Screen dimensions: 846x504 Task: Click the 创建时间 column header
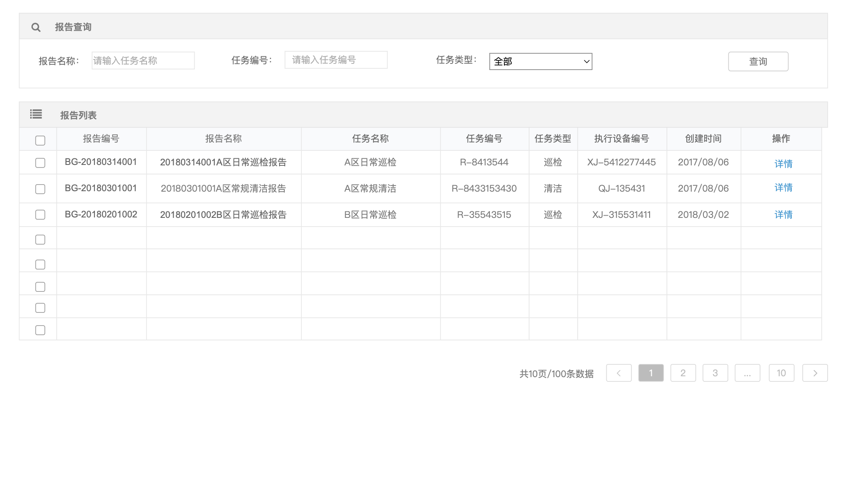pyautogui.click(x=703, y=139)
